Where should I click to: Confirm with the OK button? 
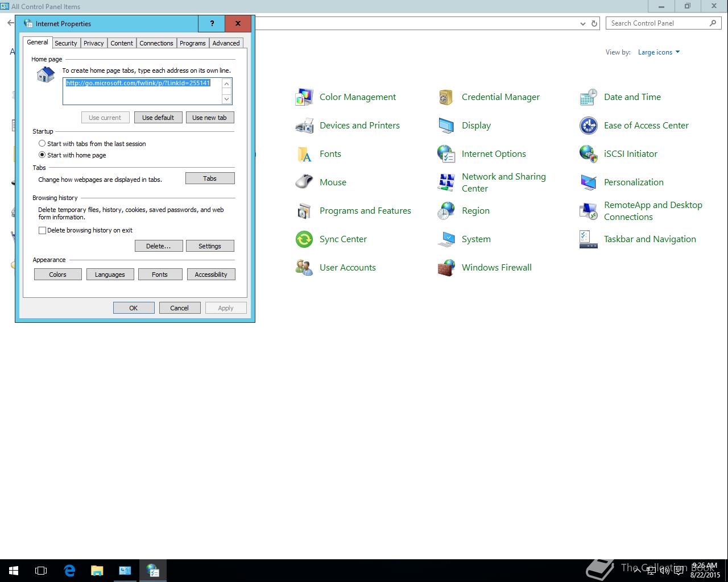pyautogui.click(x=134, y=308)
